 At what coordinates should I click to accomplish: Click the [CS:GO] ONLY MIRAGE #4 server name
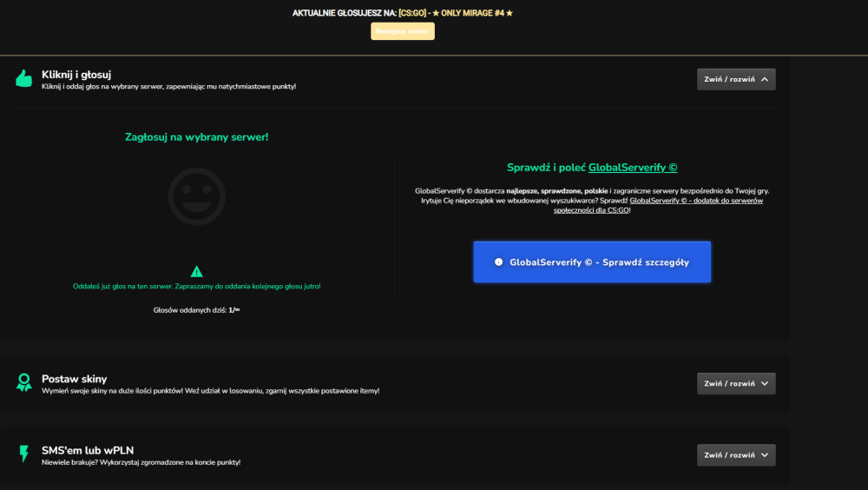point(457,13)
